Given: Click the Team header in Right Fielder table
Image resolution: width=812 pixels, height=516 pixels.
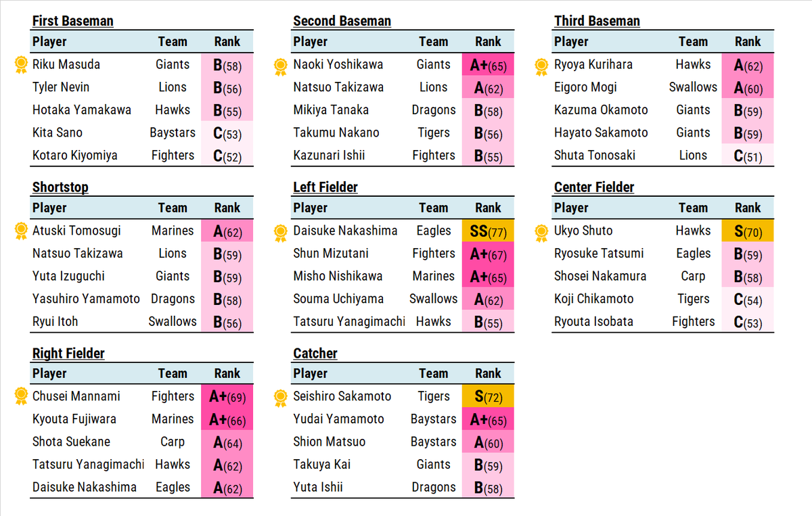Looking at the screenshot, I should pos(173,373).
